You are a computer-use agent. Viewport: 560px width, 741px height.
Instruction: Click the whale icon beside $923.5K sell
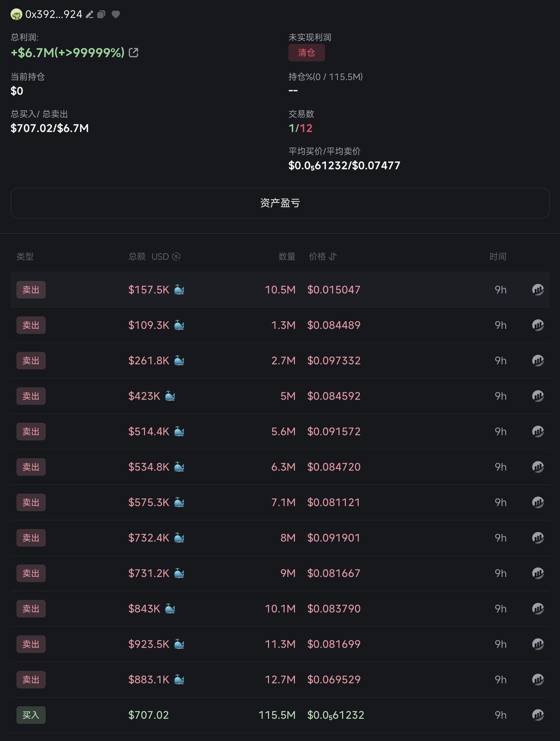click(179, 644)
